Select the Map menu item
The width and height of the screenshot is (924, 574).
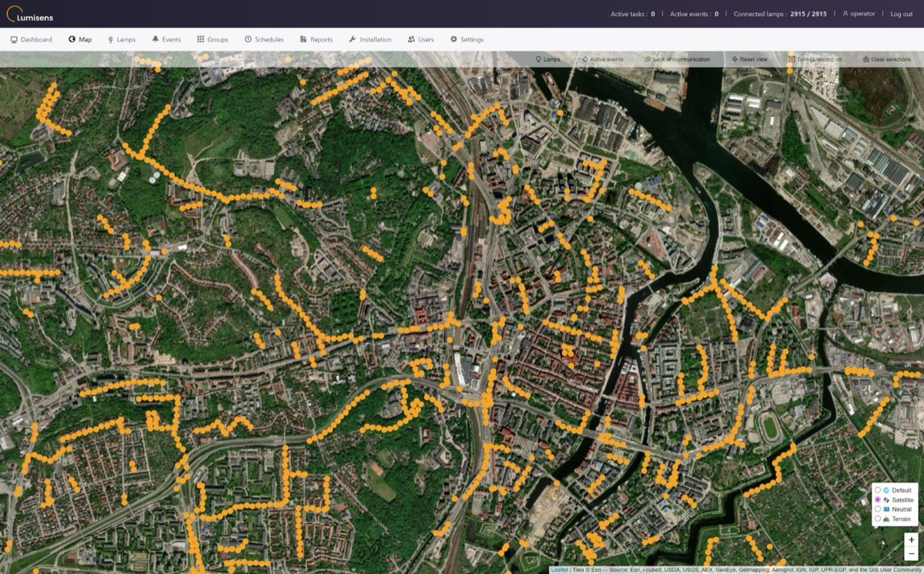tap(80, 39)
